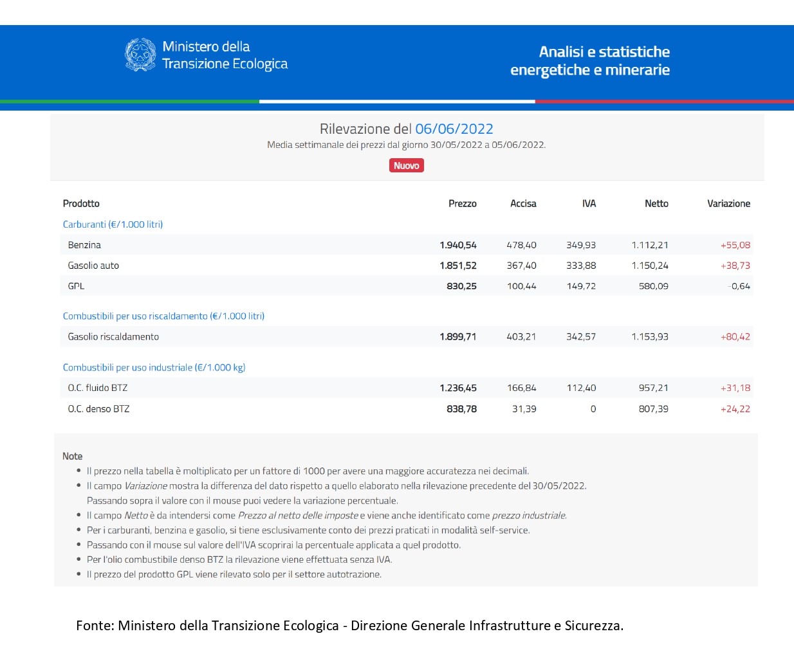This screenshot has width=794, height=672.
Task: Click O.C. denso BTZ price 838,78
Action: (x=461, y=409)
